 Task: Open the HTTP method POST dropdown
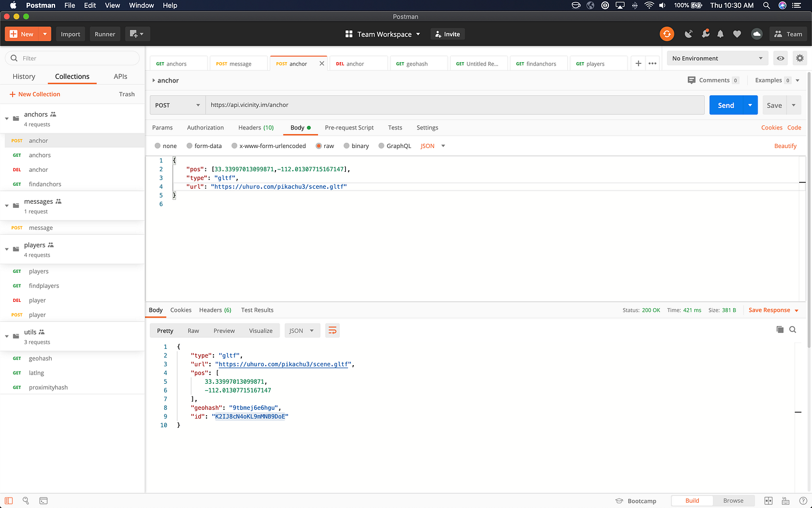(177, 105)
